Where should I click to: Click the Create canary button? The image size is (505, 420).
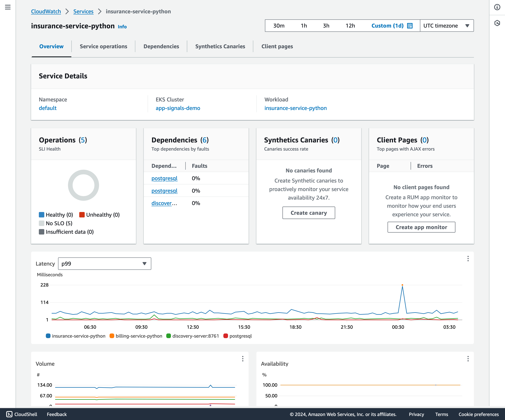pos(309,213)
